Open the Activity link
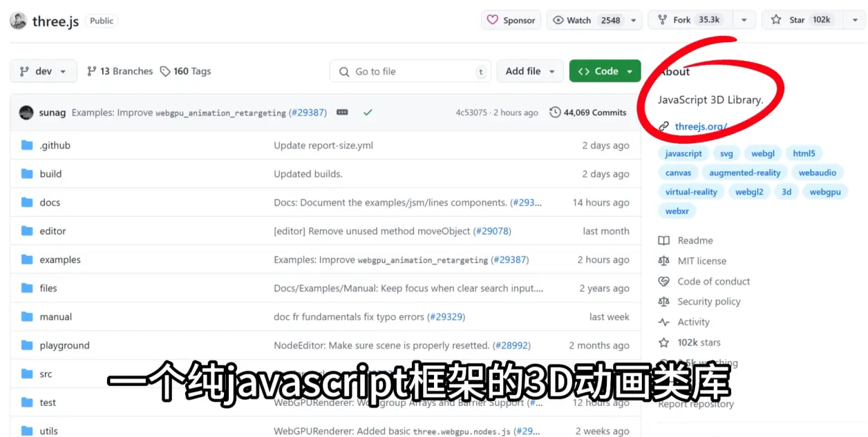 click(694, 322)
